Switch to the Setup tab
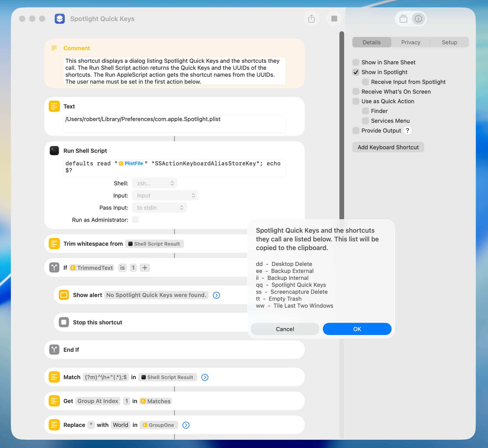Image resolution: width=488 pixels, height=448 pixels. (449, 42)
